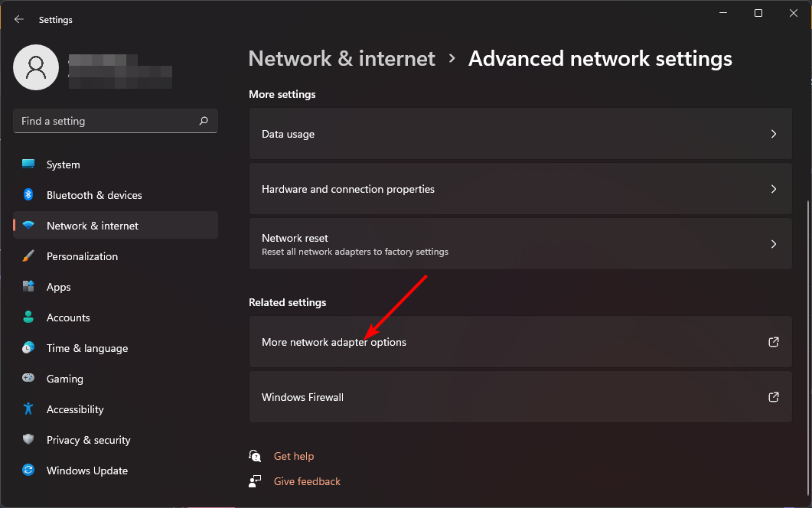Expand the Network reset chevron
The width and height of the screenshot is (812, 508).
coord(773,244)
